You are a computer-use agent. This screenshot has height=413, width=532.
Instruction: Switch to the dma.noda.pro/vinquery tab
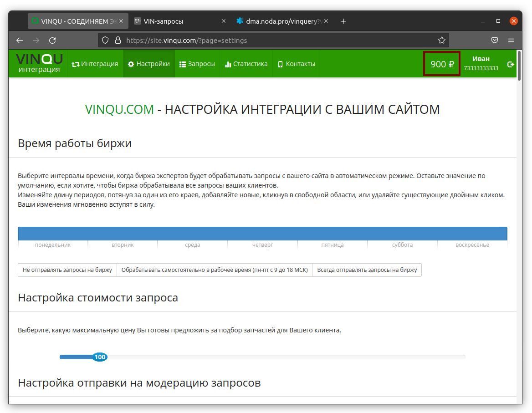click(x=282, y=21)
